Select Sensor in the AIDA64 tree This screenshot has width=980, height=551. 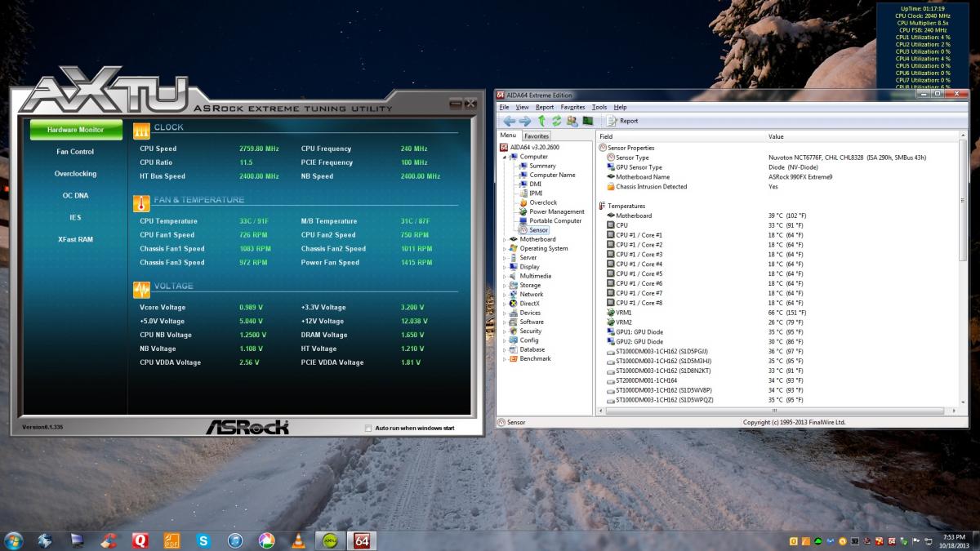point(538,230)
